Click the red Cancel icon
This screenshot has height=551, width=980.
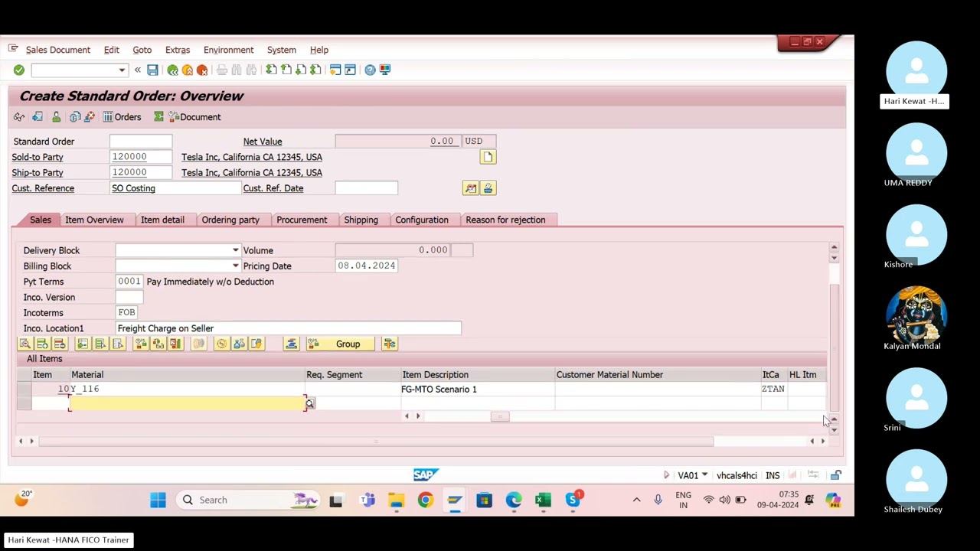(x=202, y=70)
